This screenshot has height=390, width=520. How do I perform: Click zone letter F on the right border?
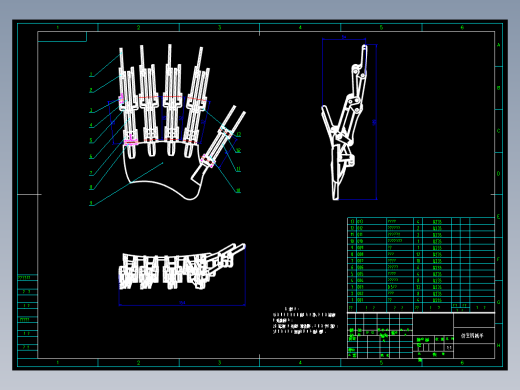coord(499,259)
